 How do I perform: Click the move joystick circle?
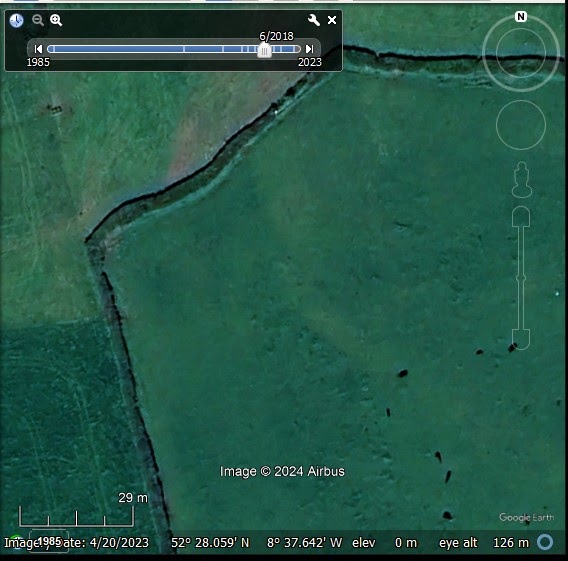(x=521, y=125)
